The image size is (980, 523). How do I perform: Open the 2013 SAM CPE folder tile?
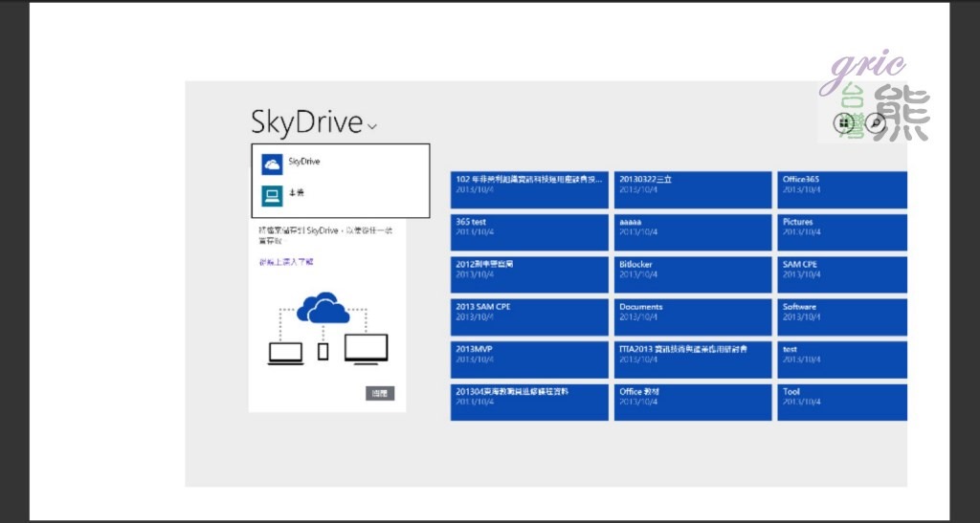click(x=529, y=317)
